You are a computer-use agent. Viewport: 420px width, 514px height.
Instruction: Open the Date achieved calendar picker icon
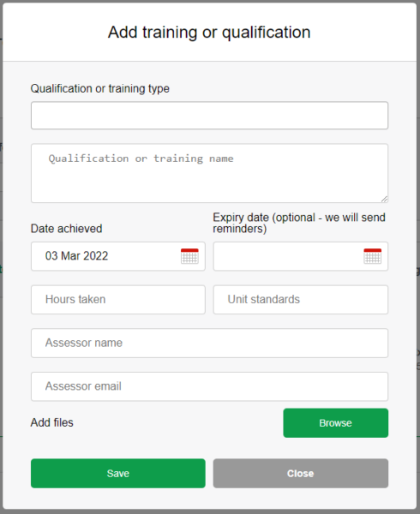[189, 256]
